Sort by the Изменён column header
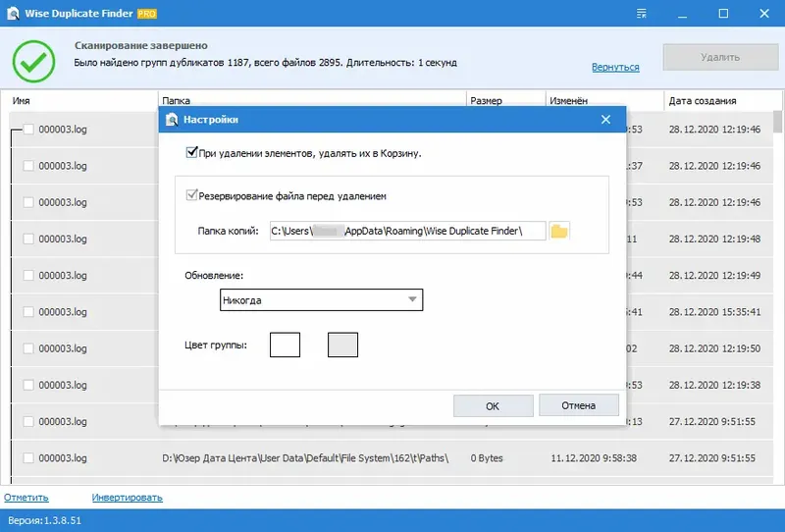785x532 pixels. tap(569, 101)
